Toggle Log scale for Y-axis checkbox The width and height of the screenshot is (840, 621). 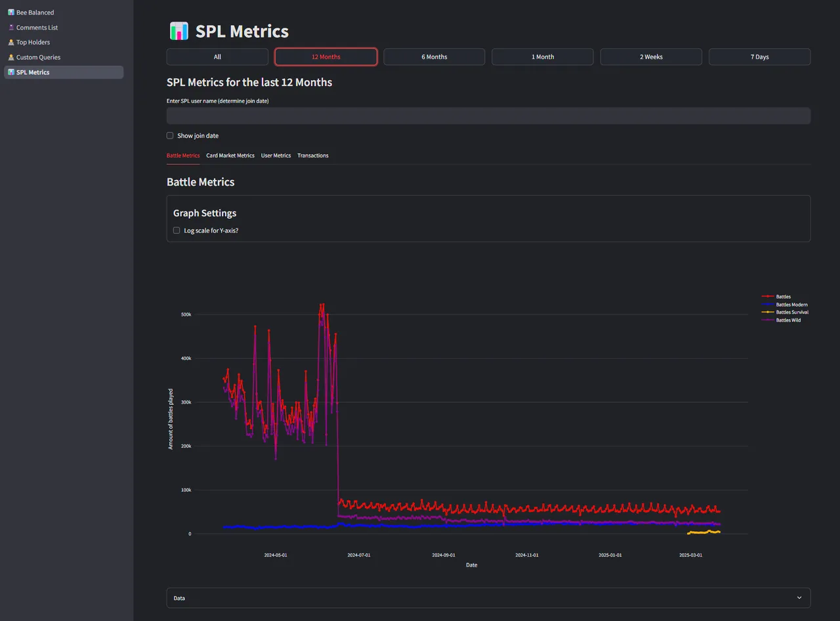tap(177, 230)
